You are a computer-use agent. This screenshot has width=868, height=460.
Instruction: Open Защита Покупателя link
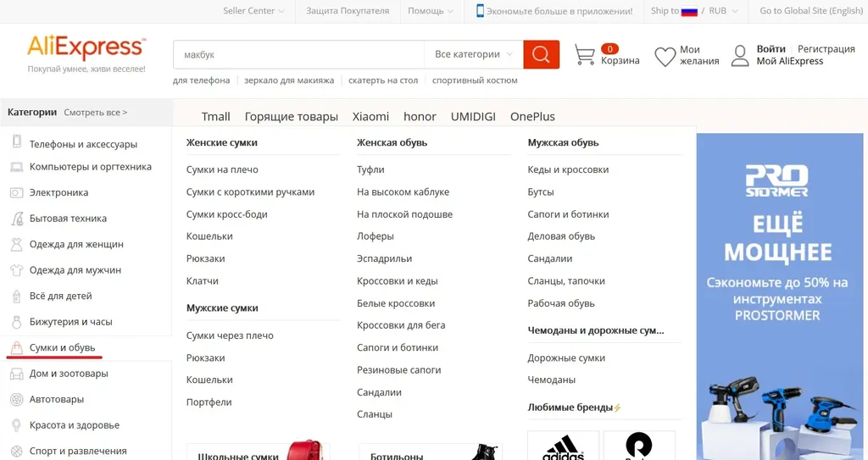point(348,10)
